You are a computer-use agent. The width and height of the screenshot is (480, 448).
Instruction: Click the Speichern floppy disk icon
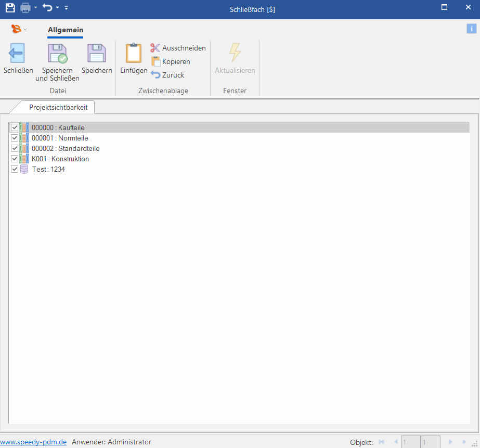tap(97, 54)
